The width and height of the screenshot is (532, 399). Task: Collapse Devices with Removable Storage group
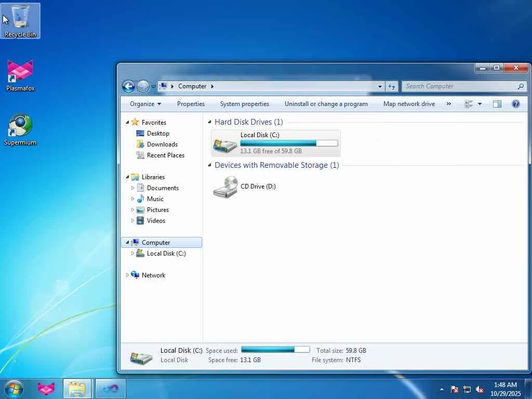click(209, 165)
